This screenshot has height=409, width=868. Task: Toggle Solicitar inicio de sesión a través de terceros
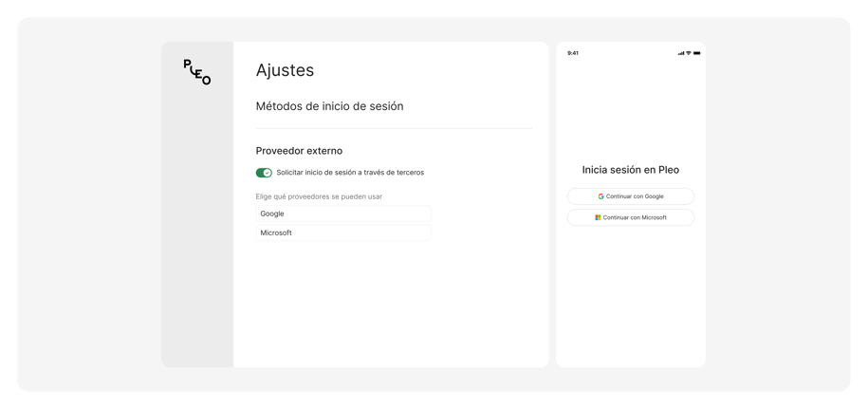264,173
